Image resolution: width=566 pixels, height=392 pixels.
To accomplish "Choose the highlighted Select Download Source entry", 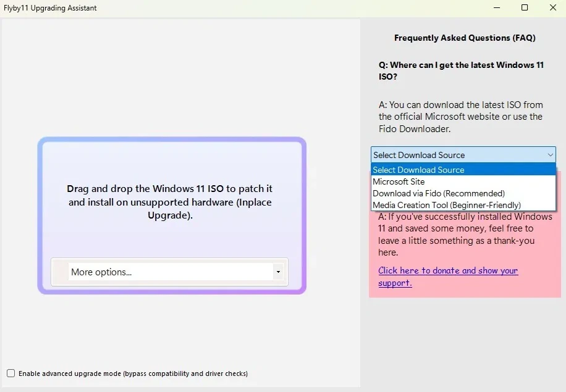I will (x=463, y=170).
